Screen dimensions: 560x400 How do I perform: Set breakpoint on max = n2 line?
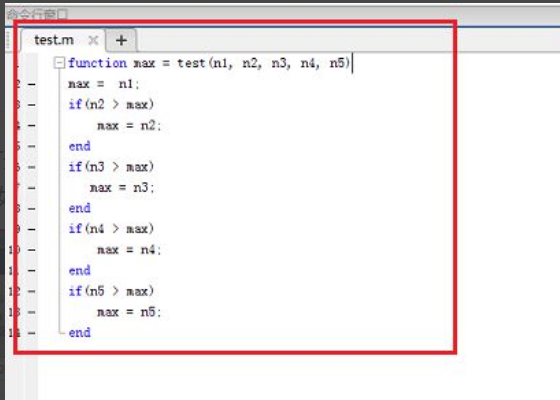tap(31, 126)
